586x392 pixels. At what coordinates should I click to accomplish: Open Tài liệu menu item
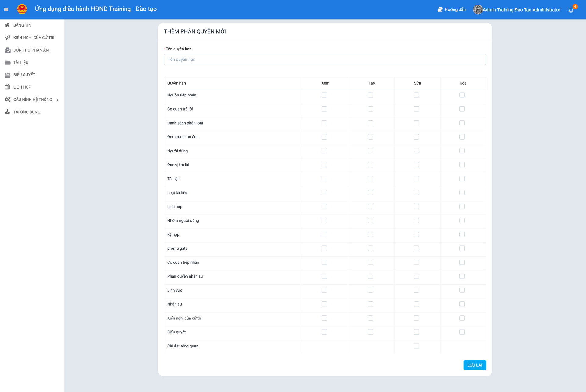click(21, 62)
